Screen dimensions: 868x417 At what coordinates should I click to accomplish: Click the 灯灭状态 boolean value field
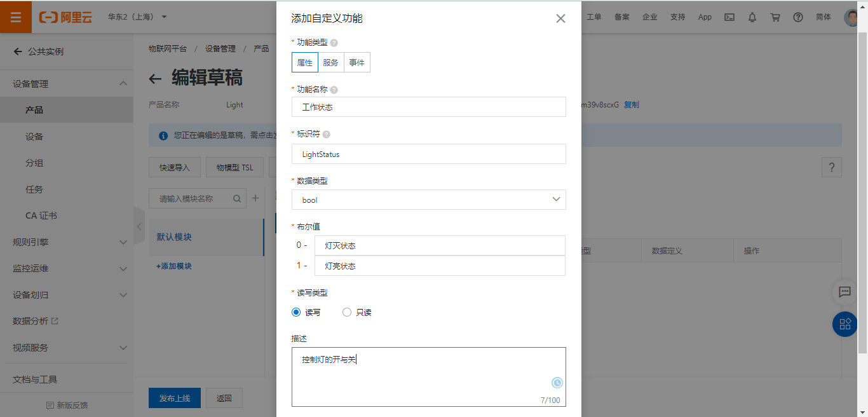tap(440, 245)
